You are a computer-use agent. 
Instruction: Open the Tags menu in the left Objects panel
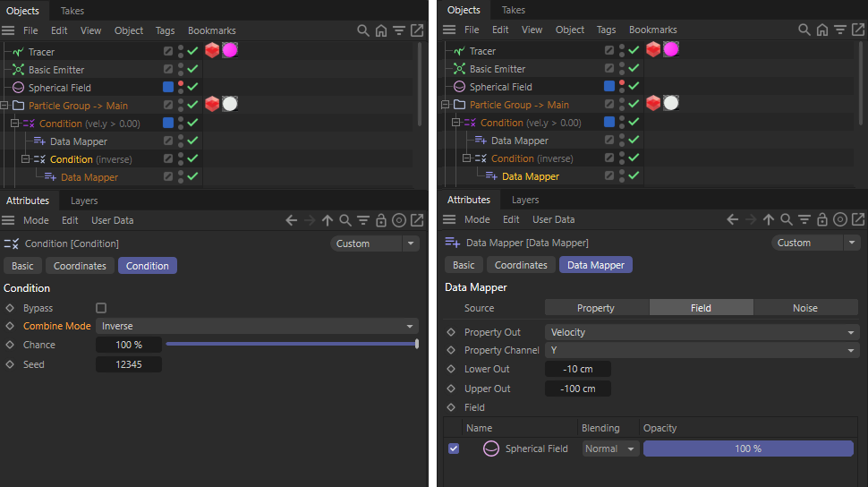(x=165, y=30)
